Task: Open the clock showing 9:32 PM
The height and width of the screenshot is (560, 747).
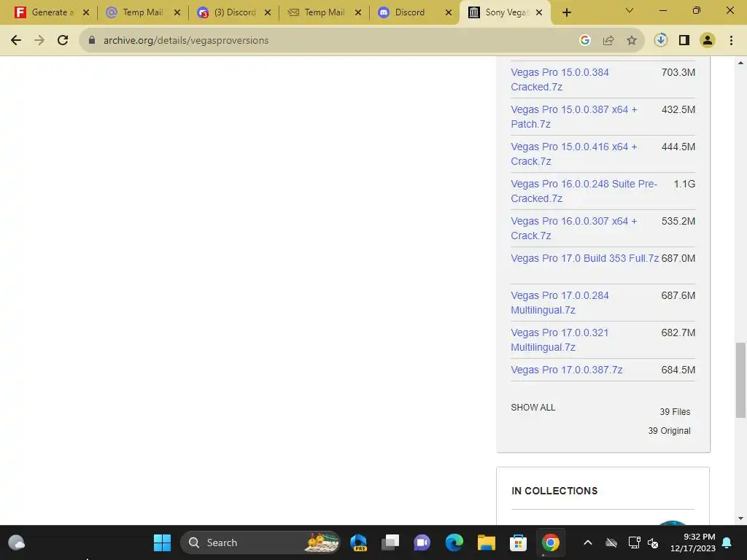Action: click(x=693, y=542)
